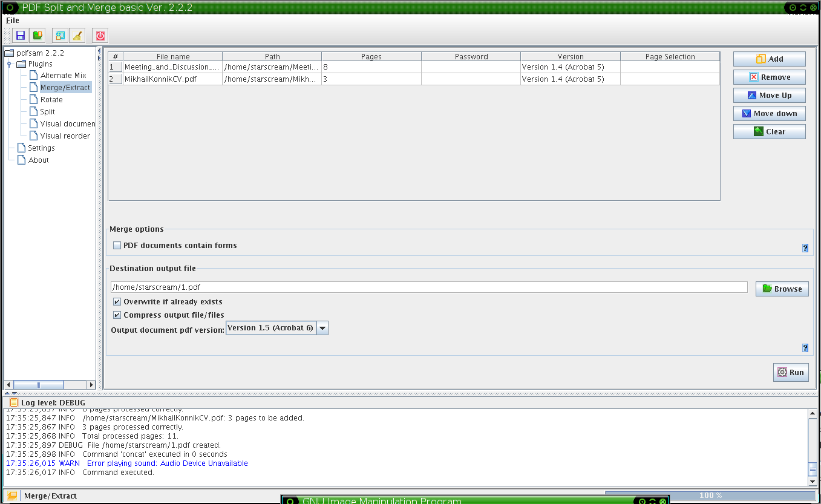Click the status bar Merge/Extract icon
Image resolution: width=821 pixels, height=504 pixels.
[x=12, y=496]
